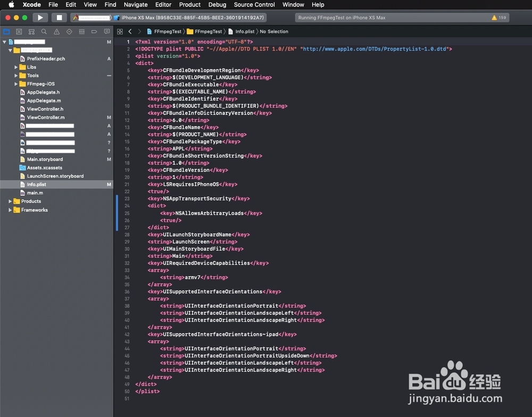Click LSRequiresIPhoneOS key text

point(191,184)
